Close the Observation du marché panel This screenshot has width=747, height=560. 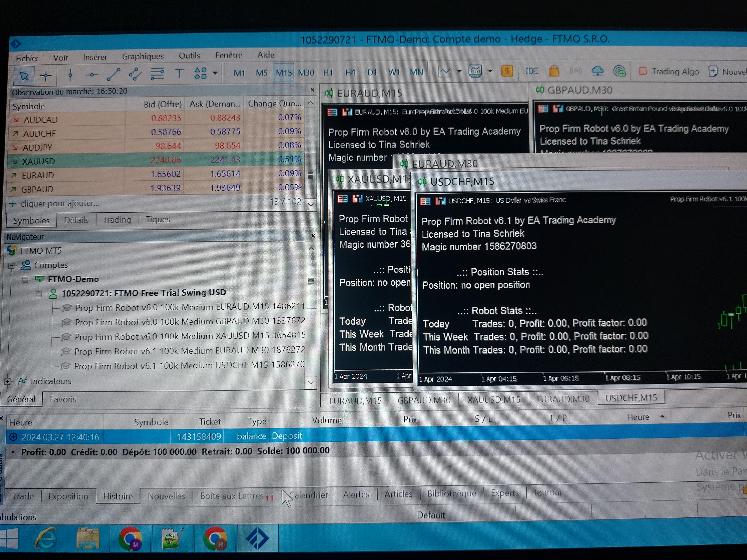tap(312, 90)
